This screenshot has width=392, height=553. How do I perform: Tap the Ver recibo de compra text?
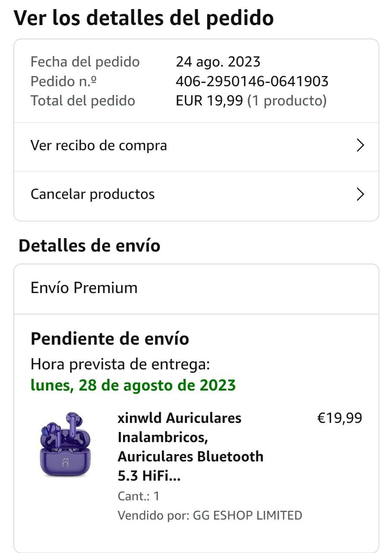coord(98,146)
